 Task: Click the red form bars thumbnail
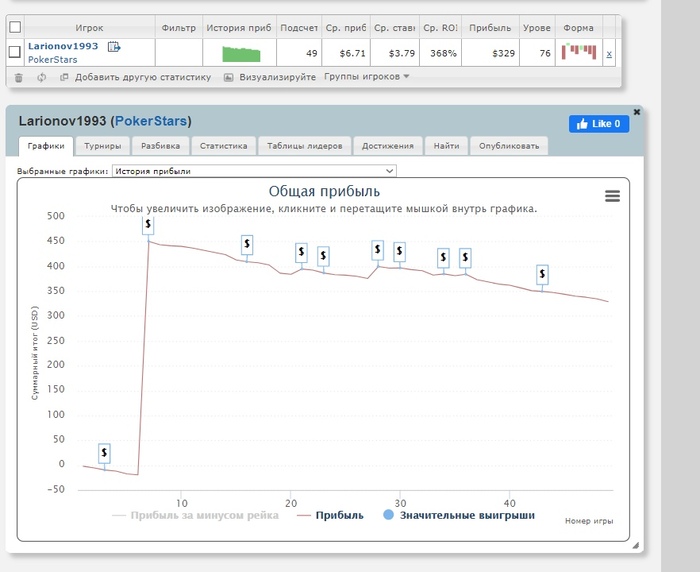(x=579, y=51)
